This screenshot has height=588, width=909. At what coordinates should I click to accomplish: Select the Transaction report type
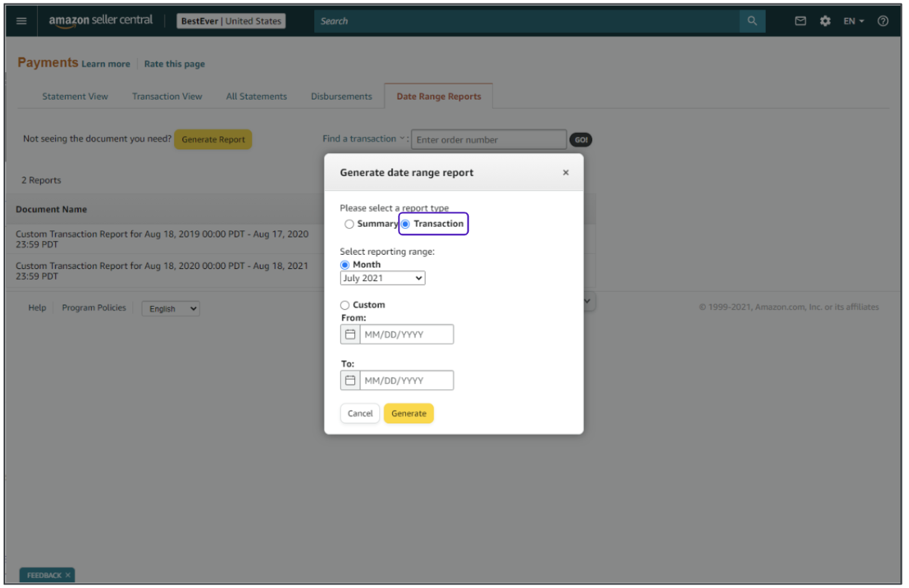[x=406, y=224]
